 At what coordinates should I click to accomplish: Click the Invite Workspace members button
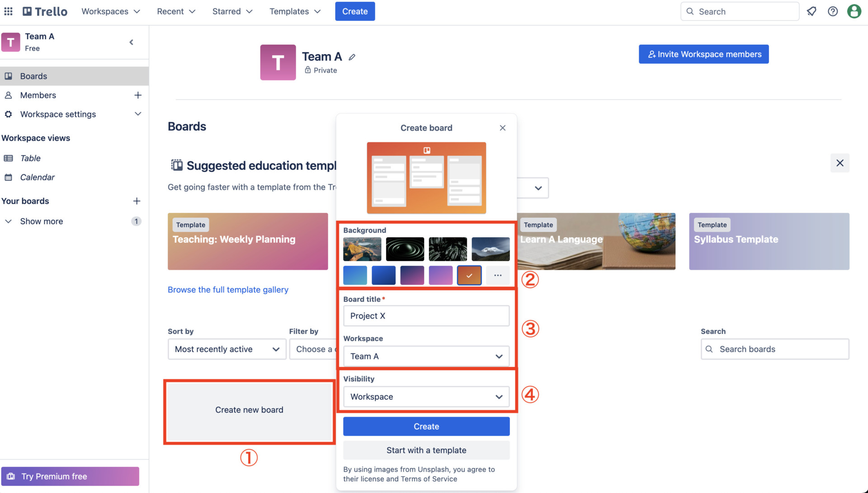(x=703, y=54)
